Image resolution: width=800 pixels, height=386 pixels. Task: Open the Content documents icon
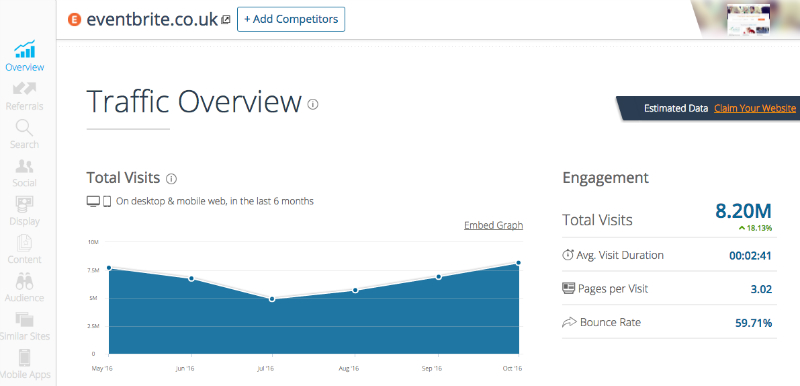(24, 243)
